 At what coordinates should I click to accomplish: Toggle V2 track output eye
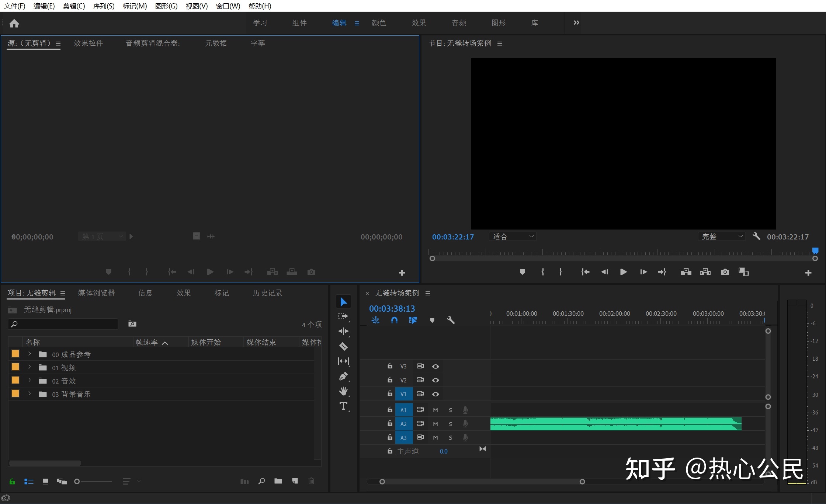coord(435,380)
